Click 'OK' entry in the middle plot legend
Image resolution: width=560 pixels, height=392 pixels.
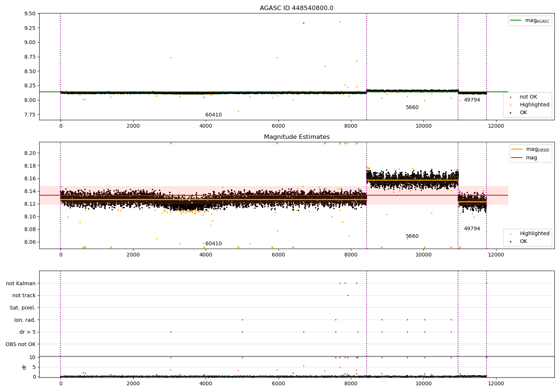[x=523, y=241]
